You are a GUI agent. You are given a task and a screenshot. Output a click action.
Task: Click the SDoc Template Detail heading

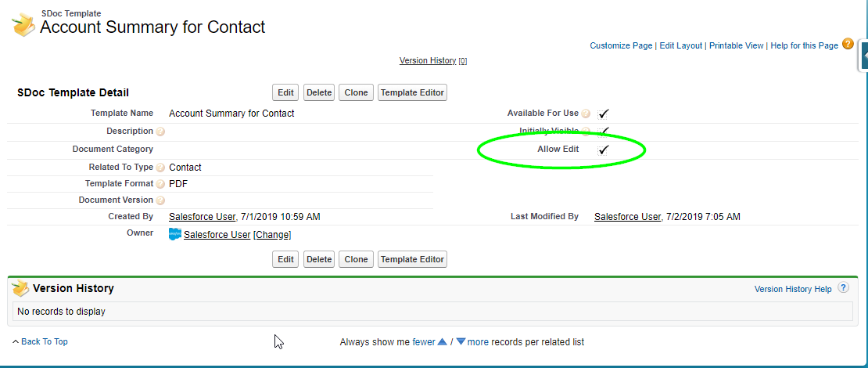[x=73, y=92]
